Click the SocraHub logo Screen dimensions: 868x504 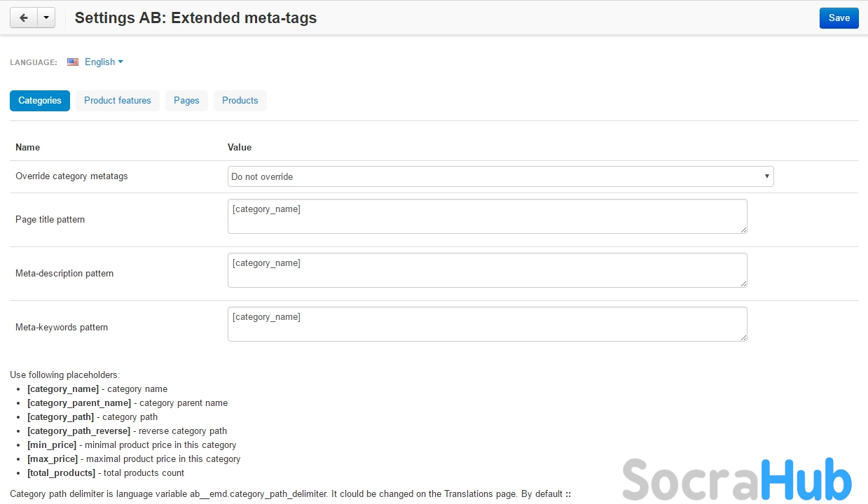pos(736,479)
